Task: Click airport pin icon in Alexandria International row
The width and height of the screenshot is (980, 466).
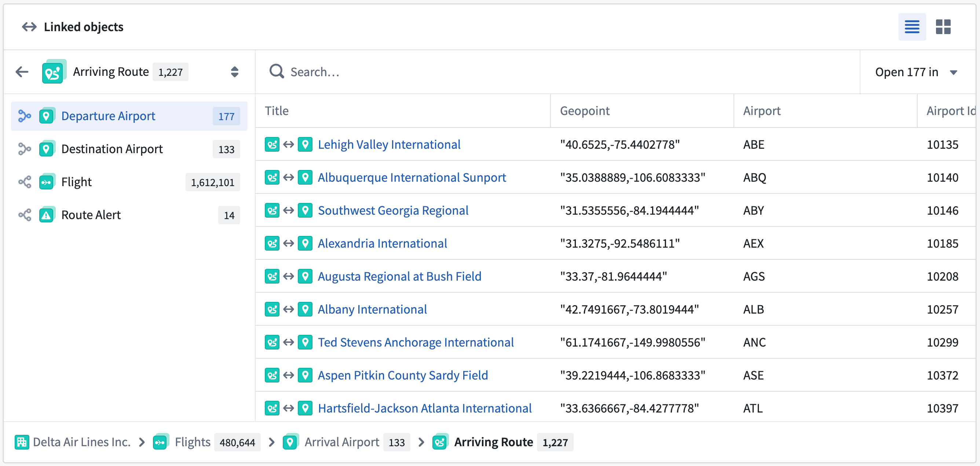Action: click(x=305, y=243)
